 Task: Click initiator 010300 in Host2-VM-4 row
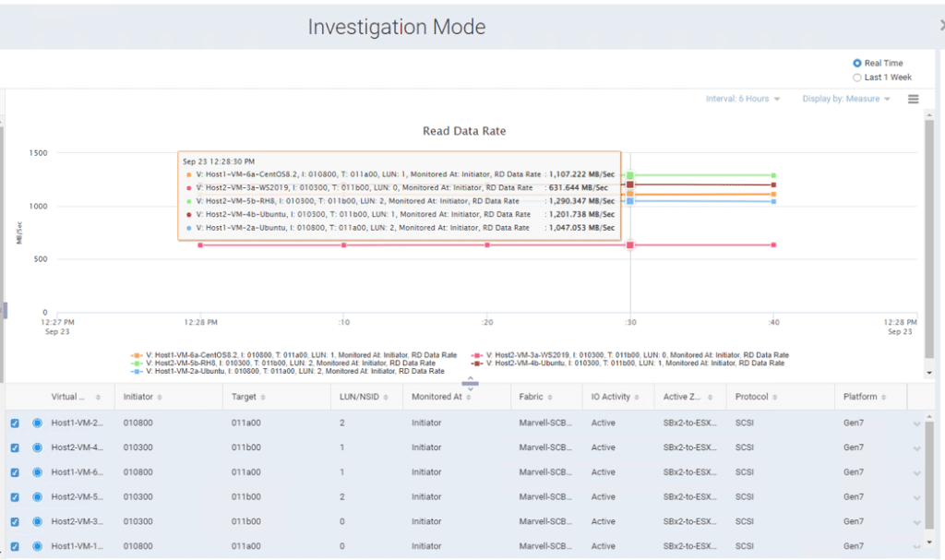click(138, 447)
